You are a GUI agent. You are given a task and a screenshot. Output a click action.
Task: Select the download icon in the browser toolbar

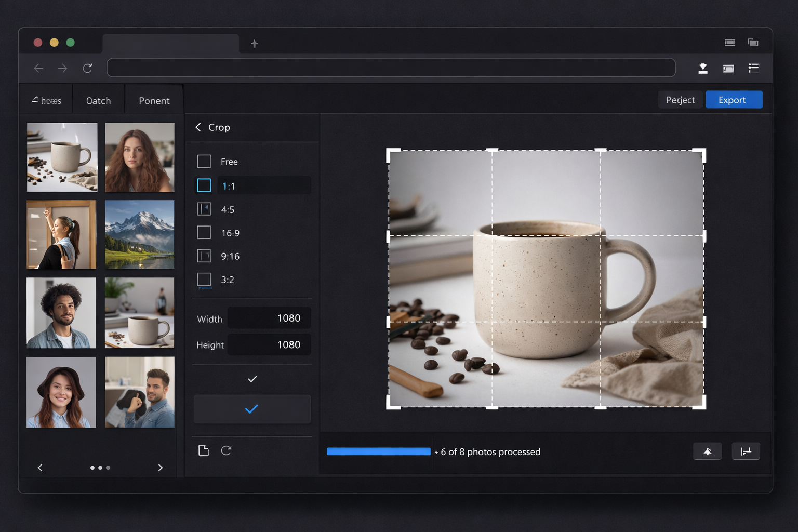(703, 68)
